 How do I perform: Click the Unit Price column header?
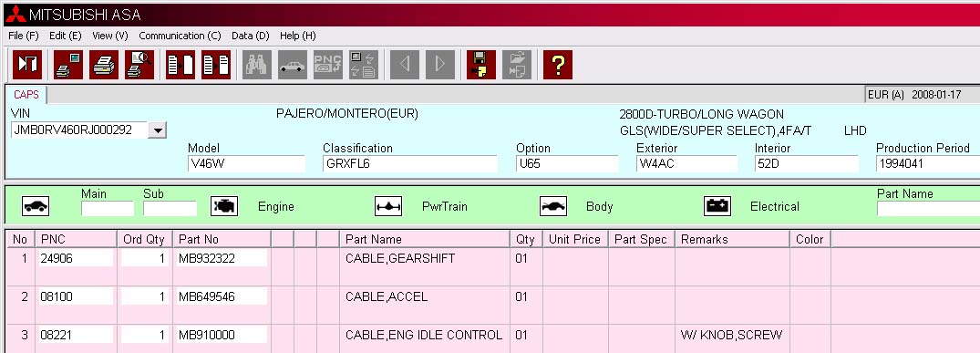[x=575, y=239]
